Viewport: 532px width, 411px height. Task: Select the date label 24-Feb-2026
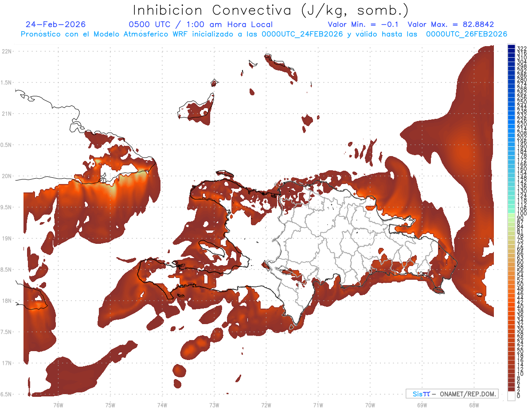56,24
